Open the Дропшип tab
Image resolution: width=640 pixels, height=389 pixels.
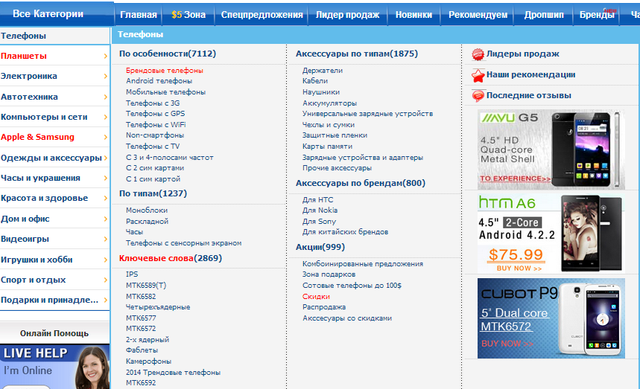click(544, 15)
